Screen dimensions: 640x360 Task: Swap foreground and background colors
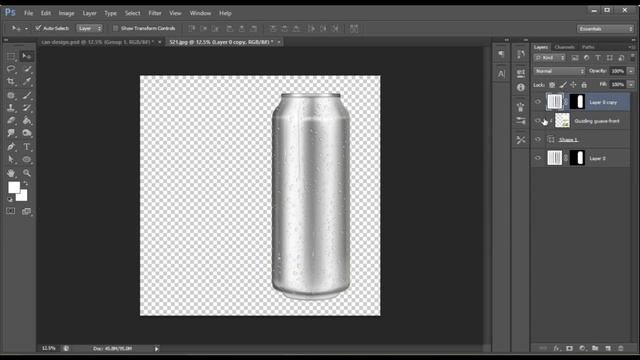tap(26, 184)
